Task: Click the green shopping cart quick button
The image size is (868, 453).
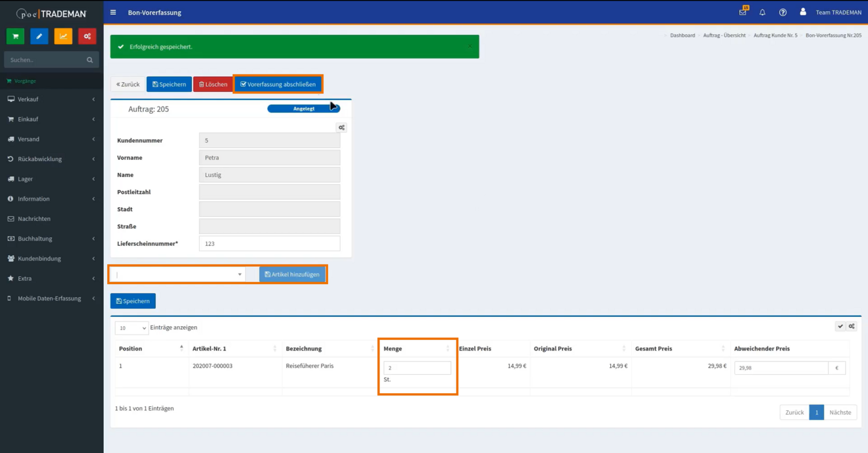Action: coord(15,36)
